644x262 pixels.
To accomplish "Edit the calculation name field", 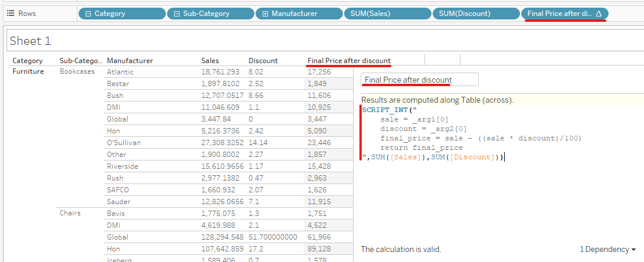I will pyautogui.click(x=419, y=80).
